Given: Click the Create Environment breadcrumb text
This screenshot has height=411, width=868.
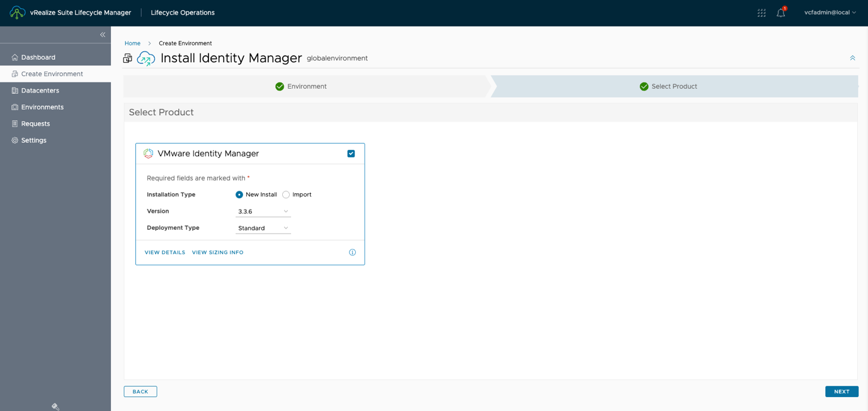Looking at the screenshot, I should 185,43.
